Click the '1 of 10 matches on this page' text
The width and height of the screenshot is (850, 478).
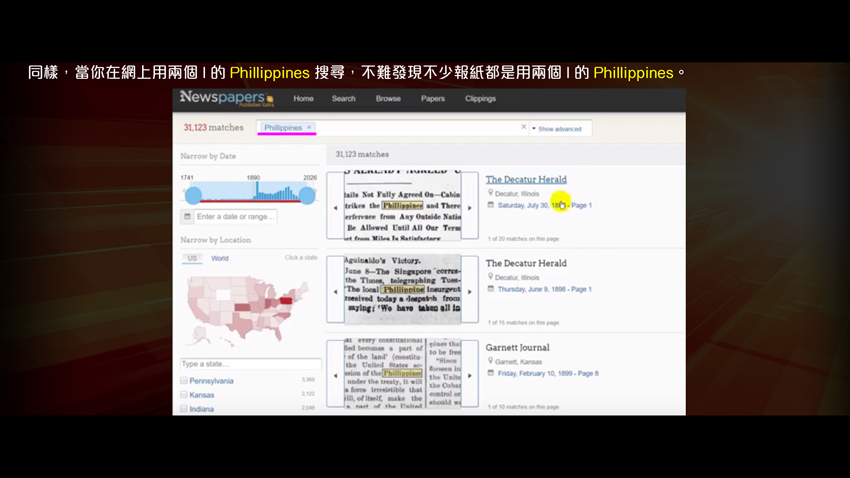click(523, 406)
